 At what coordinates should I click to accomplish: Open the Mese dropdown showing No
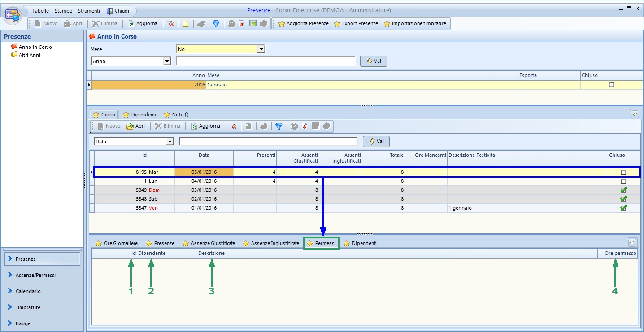pos(261,49)
